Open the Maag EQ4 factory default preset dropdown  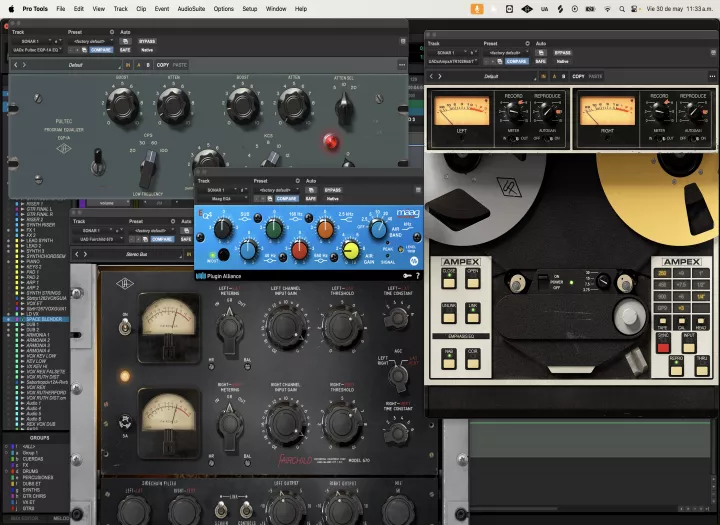click(276, 190)
